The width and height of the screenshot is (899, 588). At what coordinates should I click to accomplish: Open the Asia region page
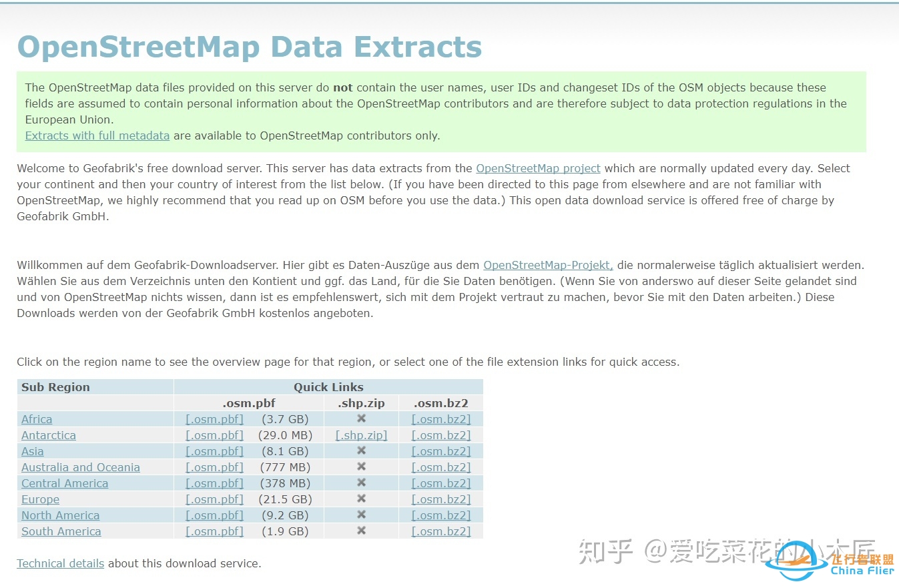click(32, 451)
